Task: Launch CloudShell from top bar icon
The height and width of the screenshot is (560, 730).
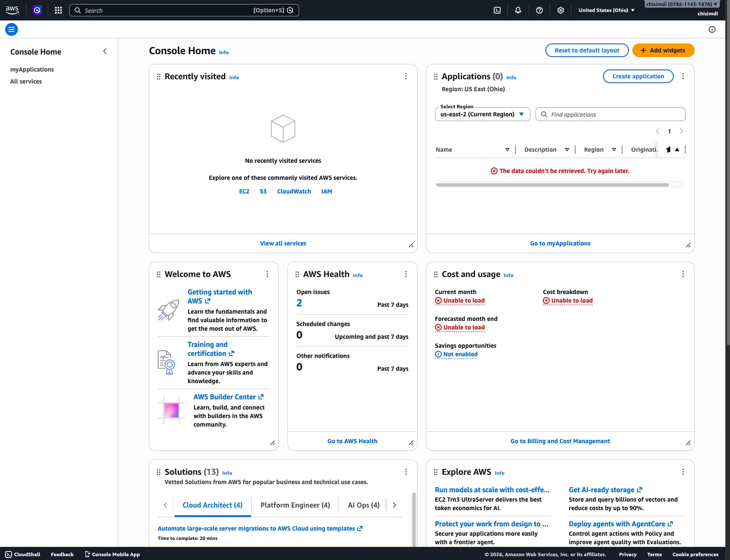Action: click(x=497, y=10)
